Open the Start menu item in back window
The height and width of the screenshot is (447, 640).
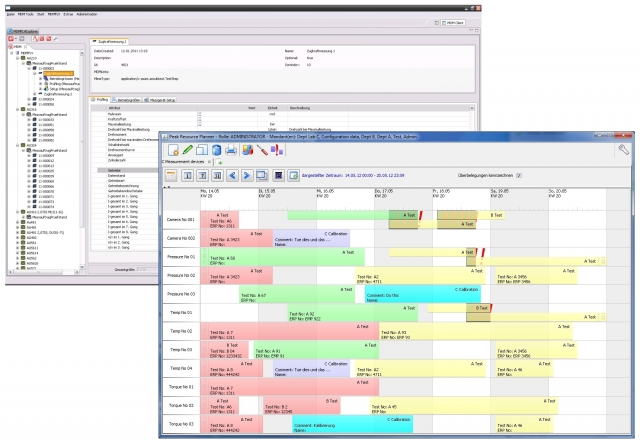40,14
